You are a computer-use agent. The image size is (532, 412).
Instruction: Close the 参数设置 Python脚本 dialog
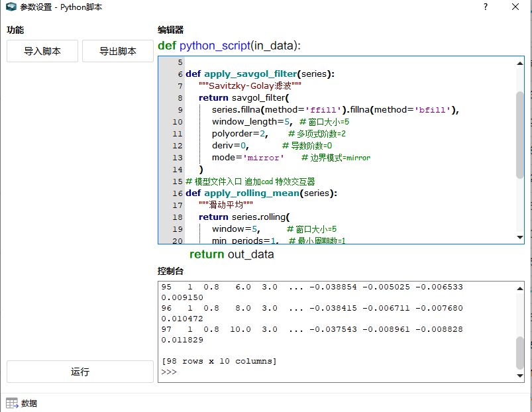(x=515, y=7)
